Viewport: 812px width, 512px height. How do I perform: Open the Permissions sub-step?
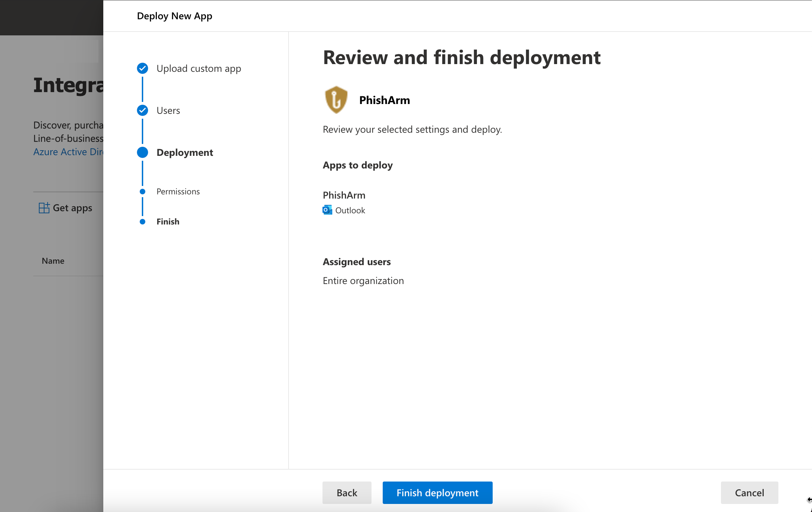[x=178, y=192]
